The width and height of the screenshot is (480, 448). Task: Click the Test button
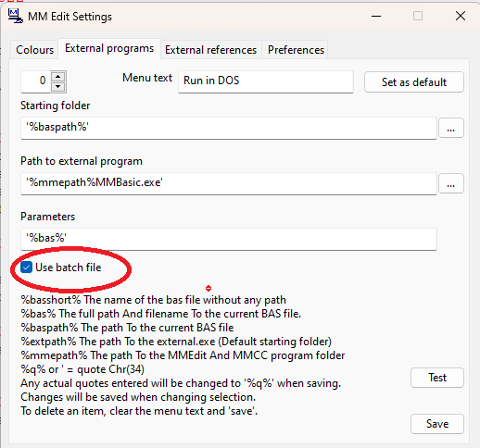click(437, 378)
